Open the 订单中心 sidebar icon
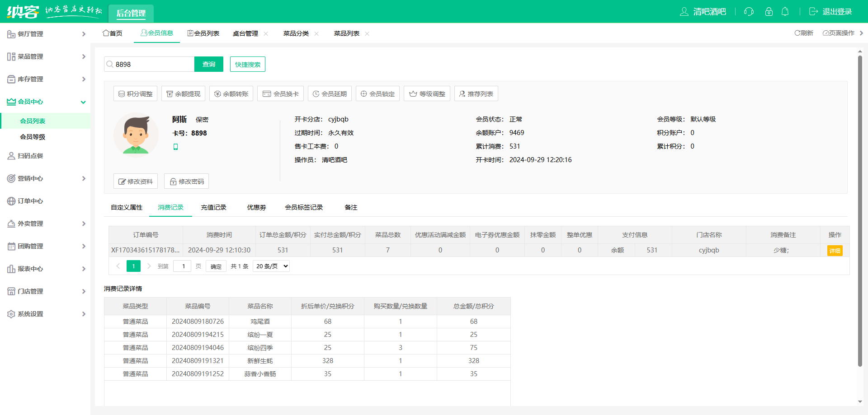868x415 pixels. pyautogui.click(x=11, y=201)
